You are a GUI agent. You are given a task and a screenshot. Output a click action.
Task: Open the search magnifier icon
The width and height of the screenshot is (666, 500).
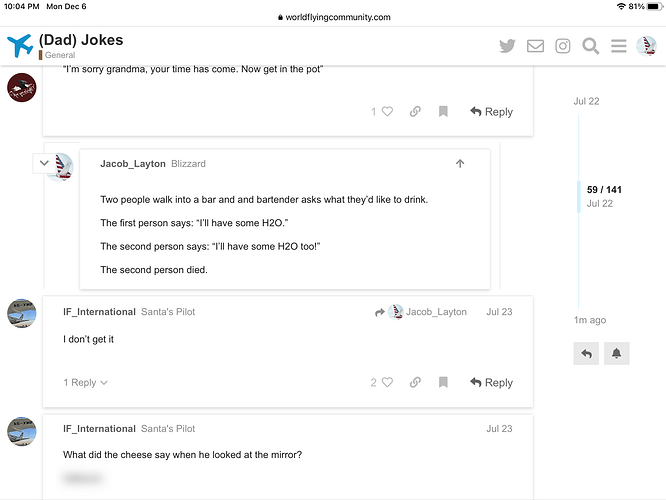coord(590,46)
